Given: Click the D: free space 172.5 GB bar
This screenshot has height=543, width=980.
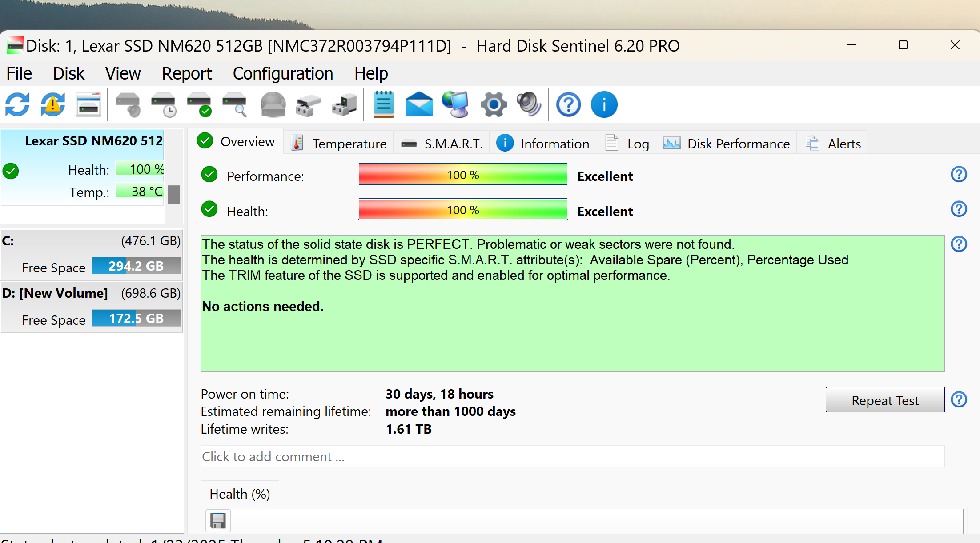Looking at the screenshot, I should pyautogui.click(x=136, y=318).
